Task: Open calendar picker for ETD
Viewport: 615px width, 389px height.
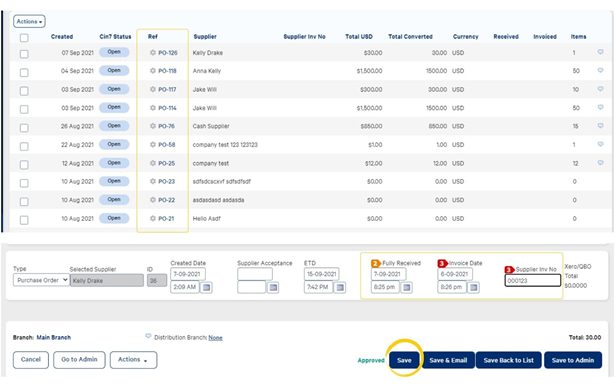Action: pyautogui.click(x=340, y=287)
